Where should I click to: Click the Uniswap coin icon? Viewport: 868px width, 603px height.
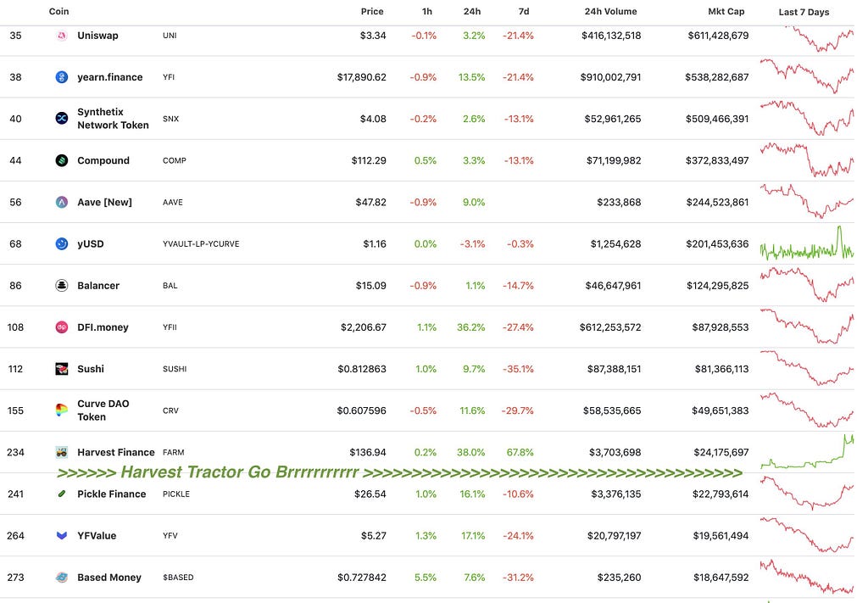(x=61, y=36)
